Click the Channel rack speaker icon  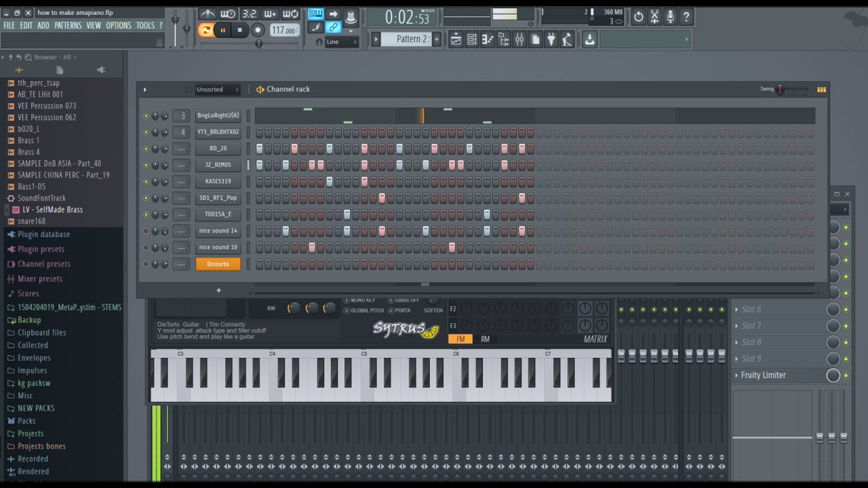[260, 89]
